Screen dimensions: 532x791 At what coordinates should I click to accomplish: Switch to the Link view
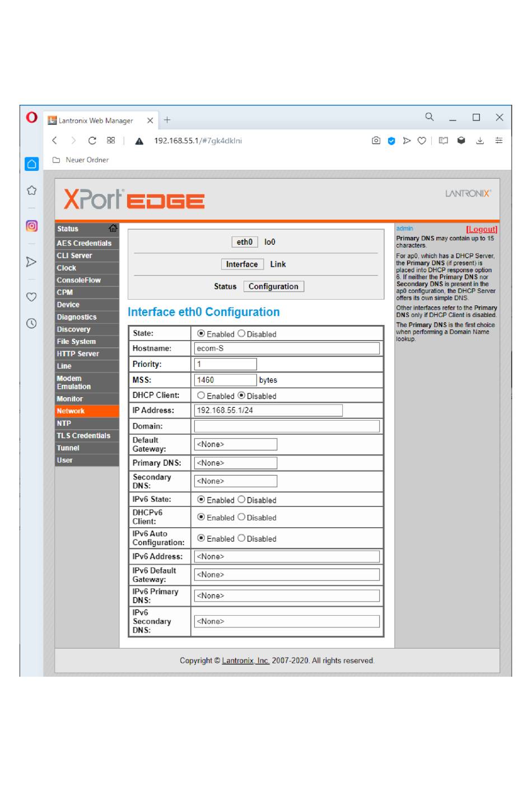(278, 264)
